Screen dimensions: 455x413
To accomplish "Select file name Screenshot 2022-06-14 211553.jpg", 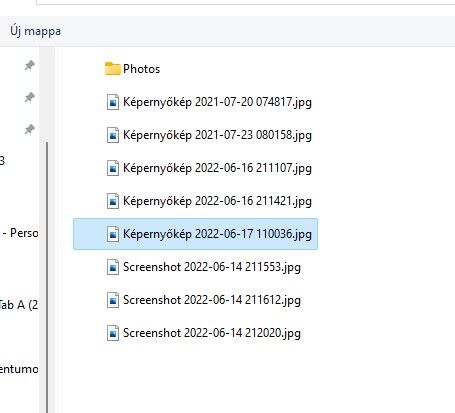I will (x=212, y=267).
